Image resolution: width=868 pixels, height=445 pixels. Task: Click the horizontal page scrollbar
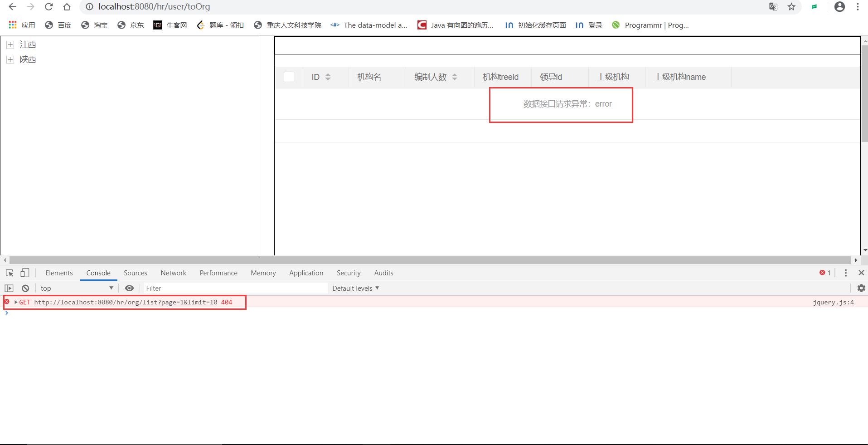click(430, 260)
